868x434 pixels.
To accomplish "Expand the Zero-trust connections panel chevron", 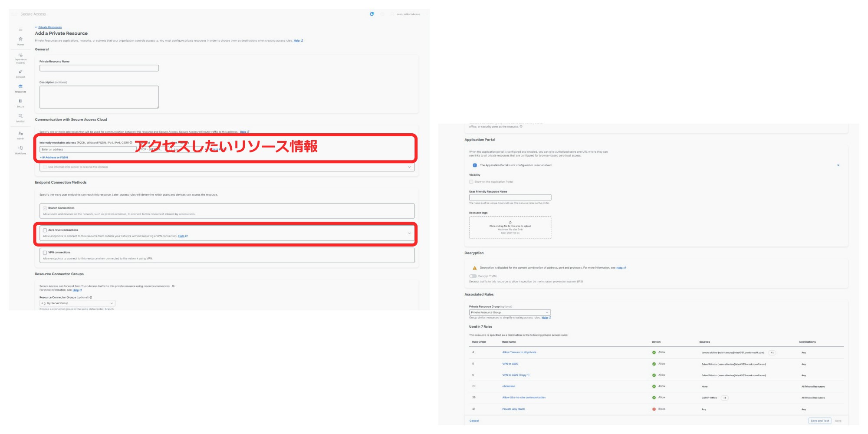I will coord(409,233).
